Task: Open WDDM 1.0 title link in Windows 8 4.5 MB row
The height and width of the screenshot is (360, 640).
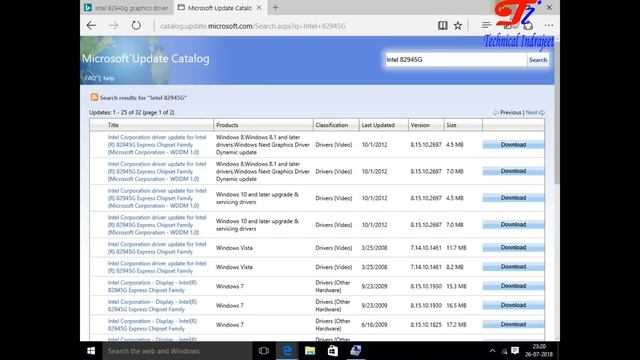Action: (x=157, y=144)
